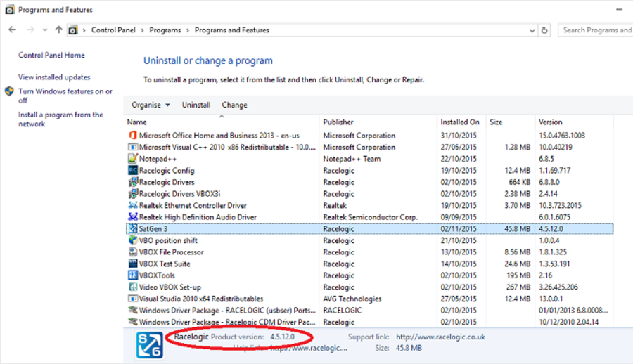Open Control Panel Home link

tap(51, 56)
